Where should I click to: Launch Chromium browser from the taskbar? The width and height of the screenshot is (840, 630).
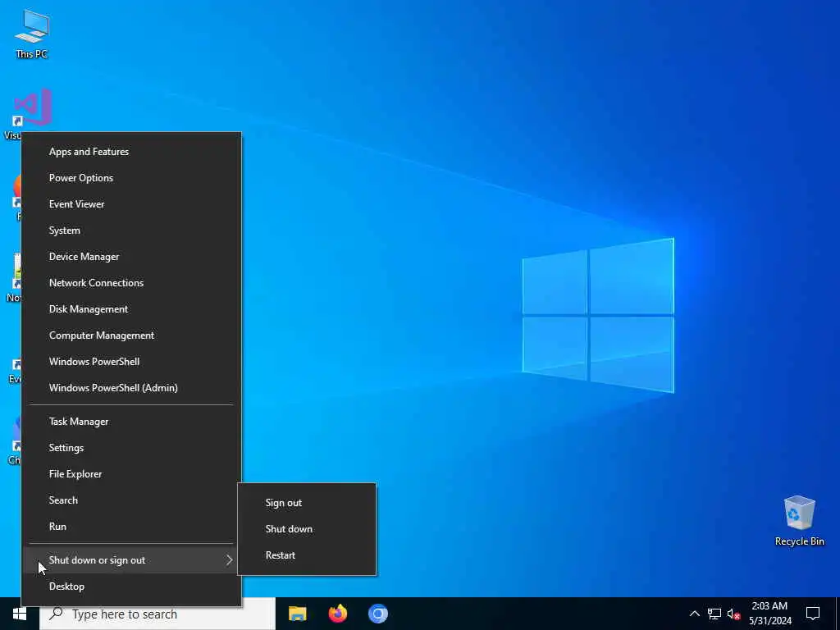click(377, 614)
